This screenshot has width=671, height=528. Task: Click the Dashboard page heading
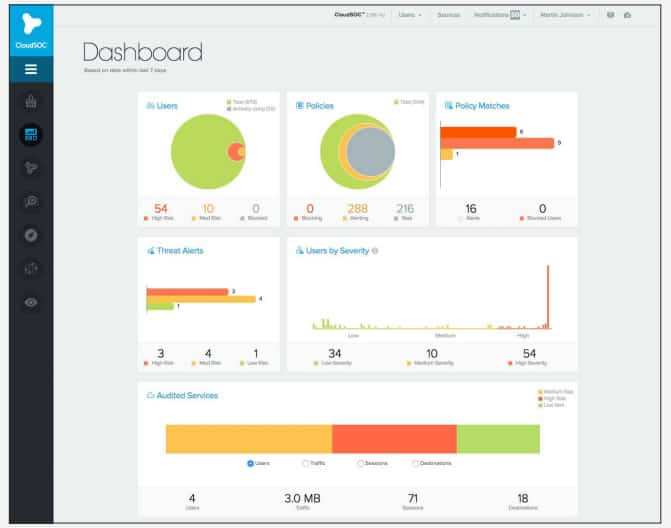(x=143, y=52)
